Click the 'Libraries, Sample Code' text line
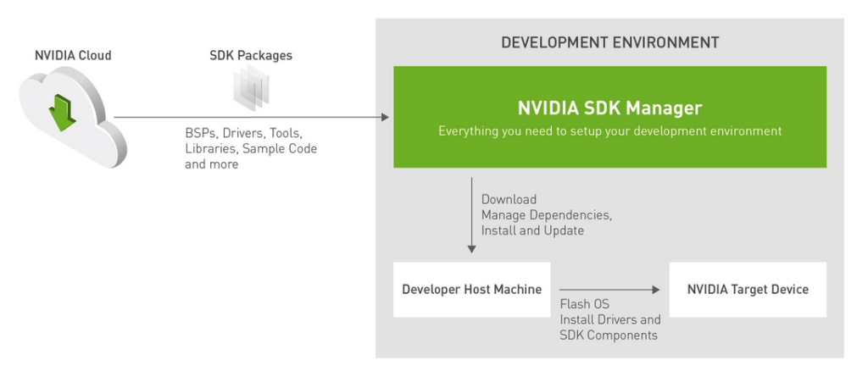The height and width of the screenshot is (388, 868). click(251, 149)
